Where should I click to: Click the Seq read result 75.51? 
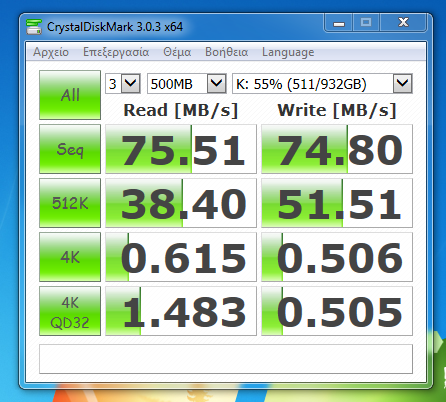coord(181,149)
